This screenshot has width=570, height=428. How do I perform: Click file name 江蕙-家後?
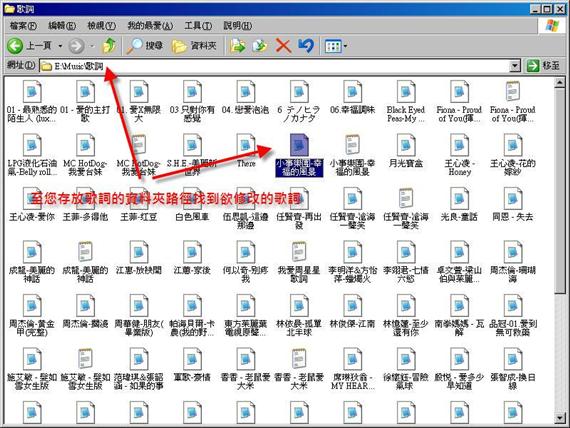click(192, 270)
